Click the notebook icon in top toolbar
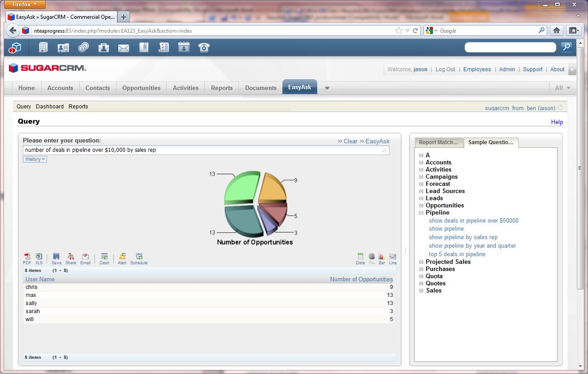This screenshot has height=374, width=588. coord(143,47)
